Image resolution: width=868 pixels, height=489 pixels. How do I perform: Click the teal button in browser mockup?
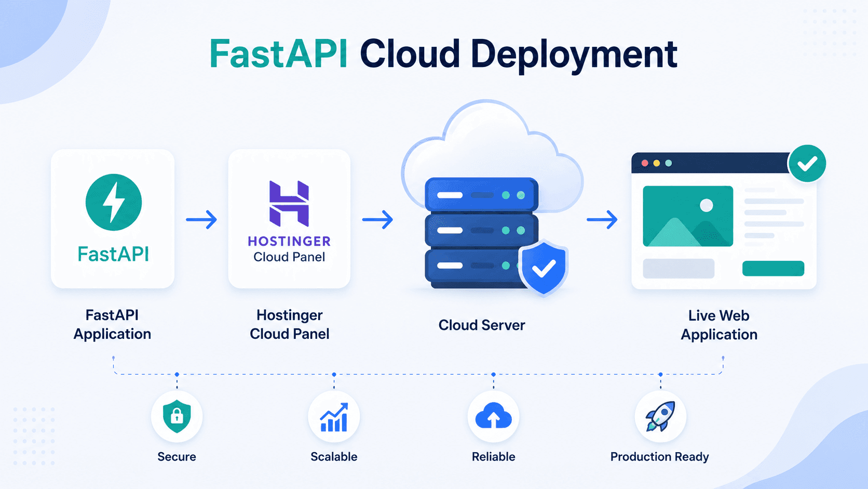tap(773, 269)
